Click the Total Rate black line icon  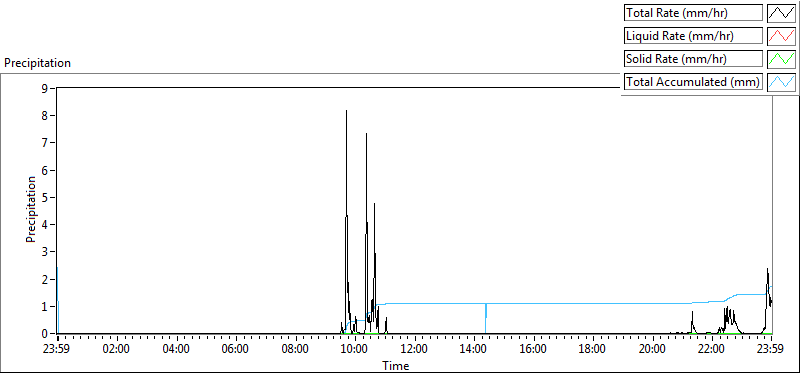click(x=781, y=13)
